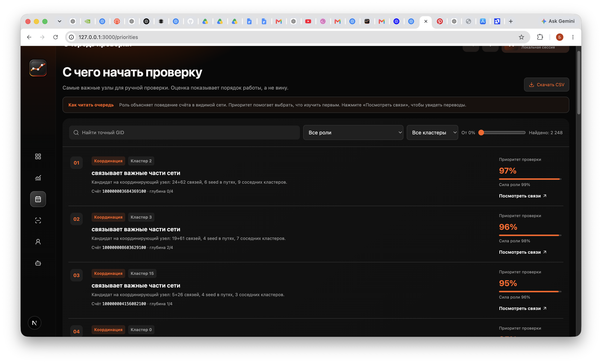This screenshot has height=364, width=602.
Task: Click the 'Координация' tag in row 01
Action: pos(108,161)
